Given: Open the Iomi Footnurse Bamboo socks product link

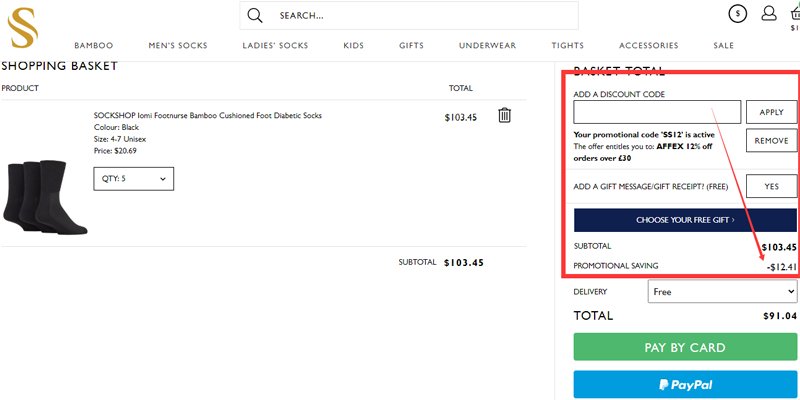Looking at the screenshot, I should pos(208,116).
